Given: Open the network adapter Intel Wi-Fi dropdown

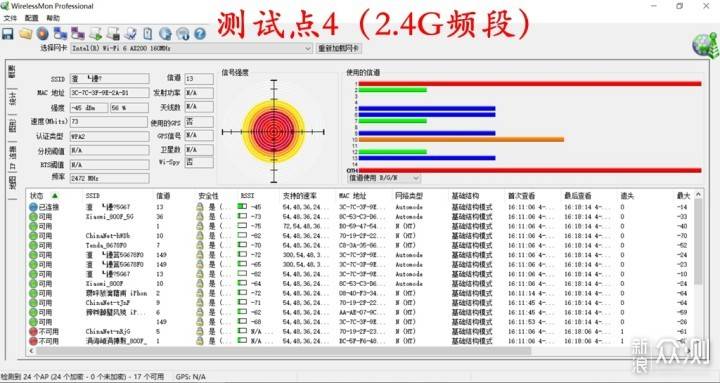Looking at the screenshot, I should 191,48.
